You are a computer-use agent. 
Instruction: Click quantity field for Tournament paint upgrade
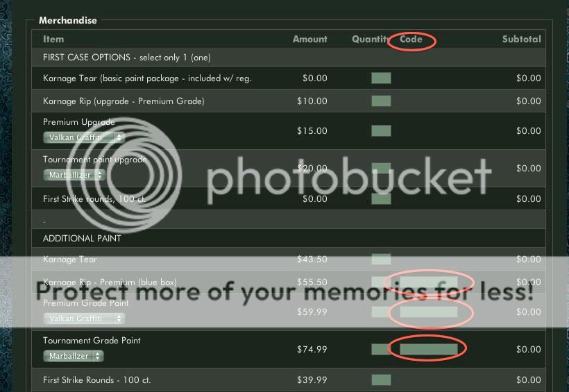click(x=381, y=168)
